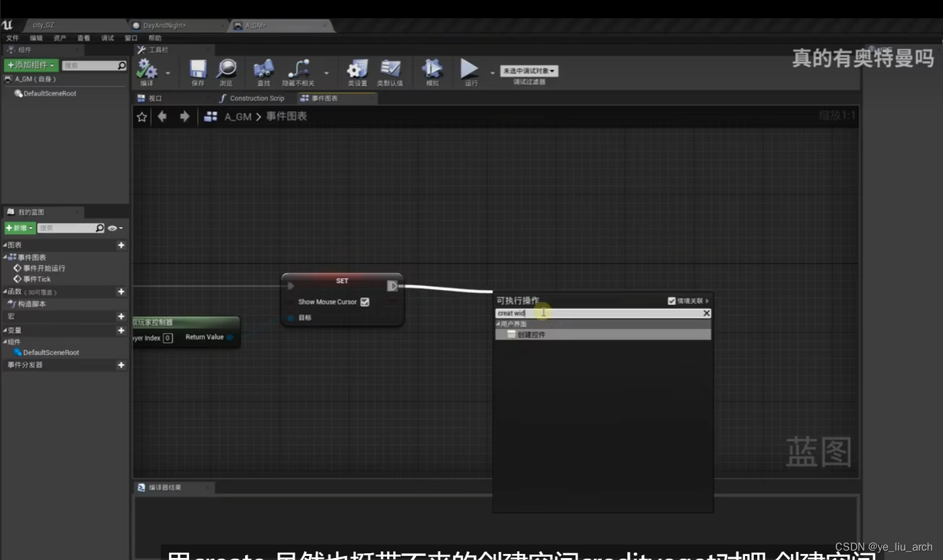
Task: Click the 模拟 (Simulate) icon
Action: pyautogui.click(x=431, y=69)
